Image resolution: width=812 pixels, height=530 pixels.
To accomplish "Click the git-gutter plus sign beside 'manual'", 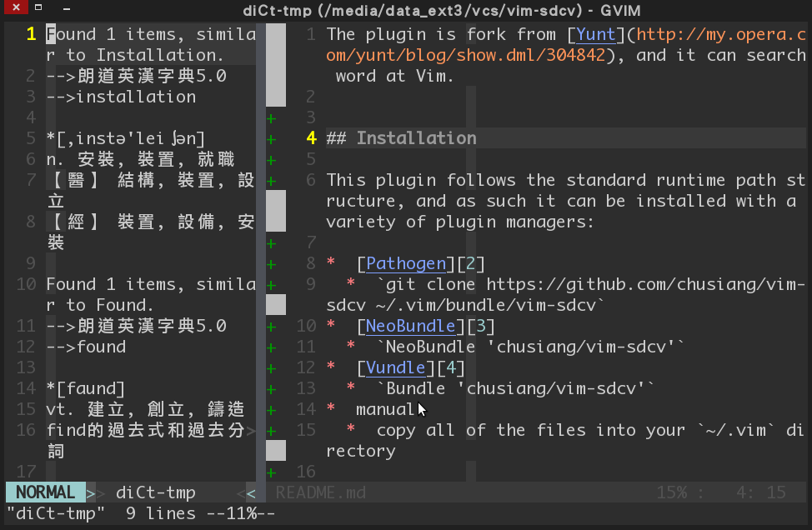I will (x=270, y=409).
